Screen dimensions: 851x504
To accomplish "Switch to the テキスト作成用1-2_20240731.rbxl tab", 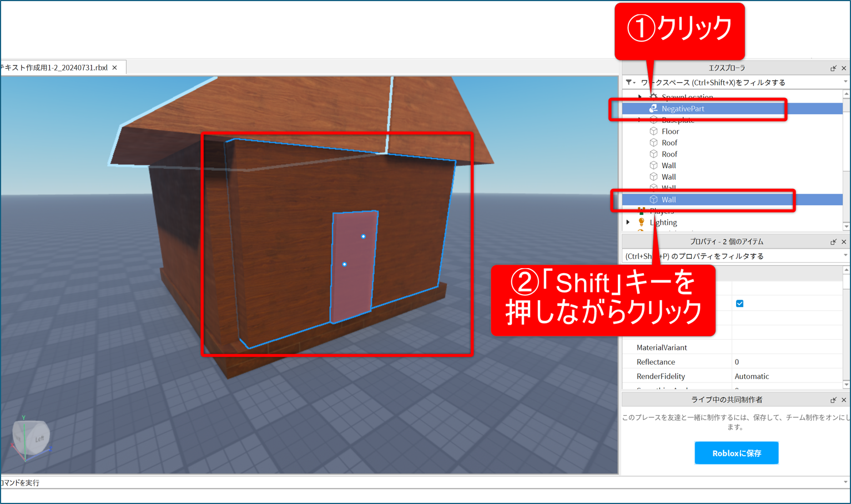I will [56, 68].
